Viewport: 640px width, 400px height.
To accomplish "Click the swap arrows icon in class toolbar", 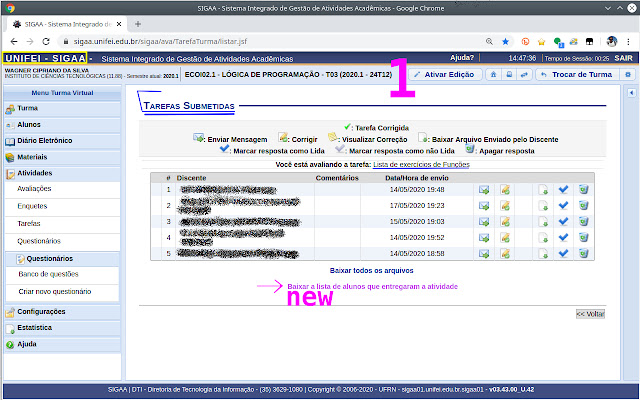I will (524, 75).
